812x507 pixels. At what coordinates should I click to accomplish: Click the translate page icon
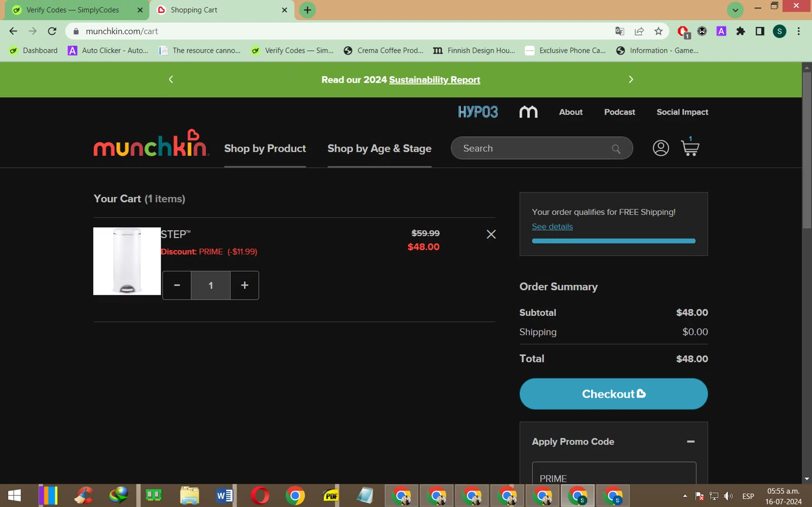click(x=620, y=31)
